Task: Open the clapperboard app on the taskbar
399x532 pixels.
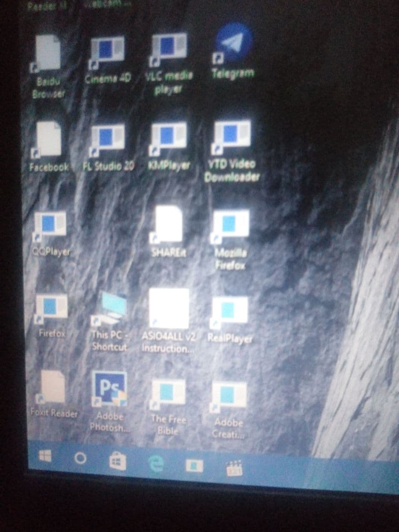Action: pos(234,468)
